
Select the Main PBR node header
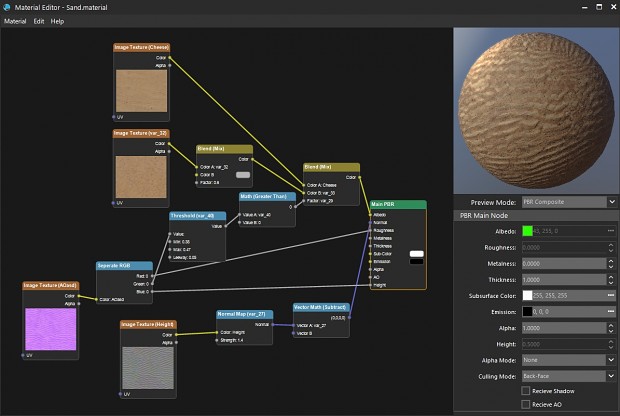pos(398,204)
